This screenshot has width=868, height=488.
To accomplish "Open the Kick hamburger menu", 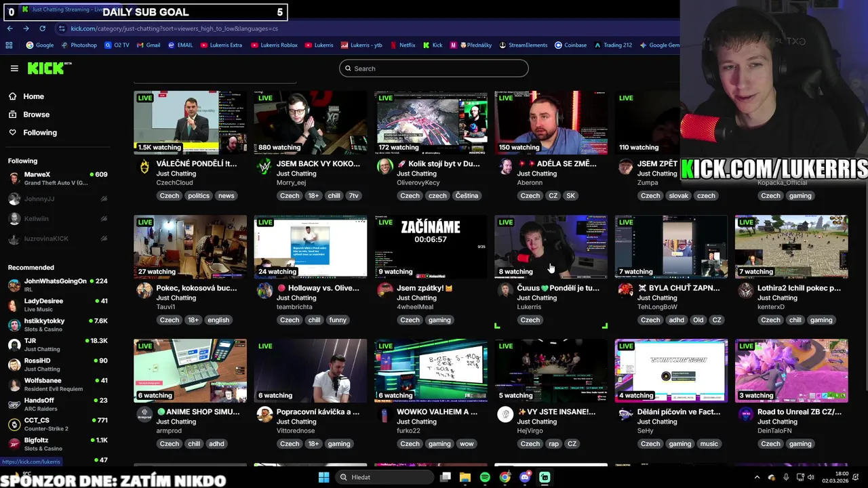I will pyautogui.click(x=14, y=68).
